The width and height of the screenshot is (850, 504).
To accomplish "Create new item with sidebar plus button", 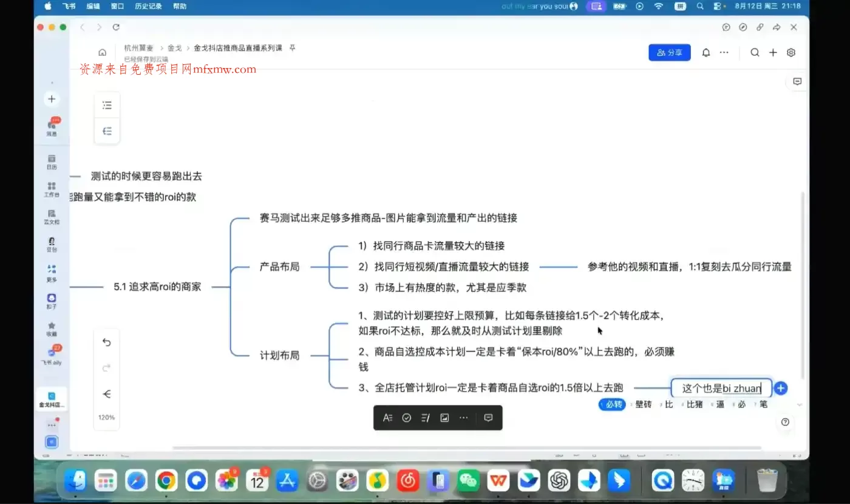I will click(x=52, y=99).
